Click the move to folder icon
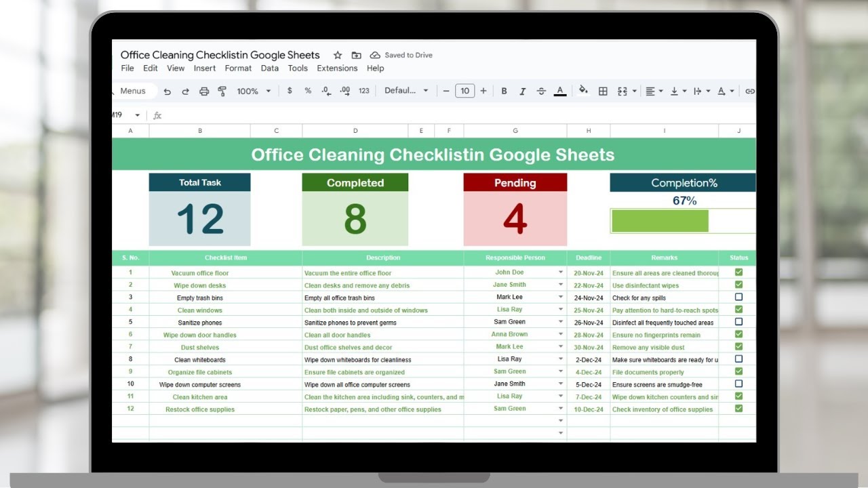 click(x=356, y=56)
